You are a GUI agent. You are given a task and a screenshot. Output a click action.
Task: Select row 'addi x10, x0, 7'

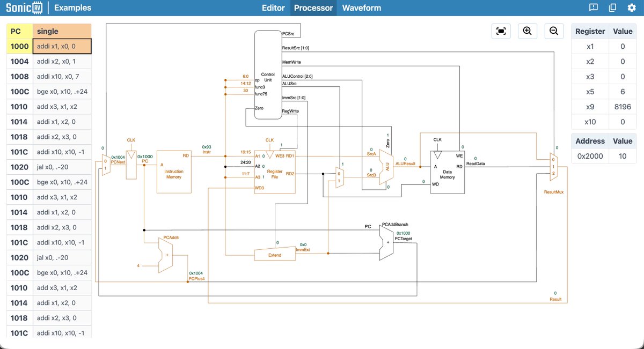[49, 76]
